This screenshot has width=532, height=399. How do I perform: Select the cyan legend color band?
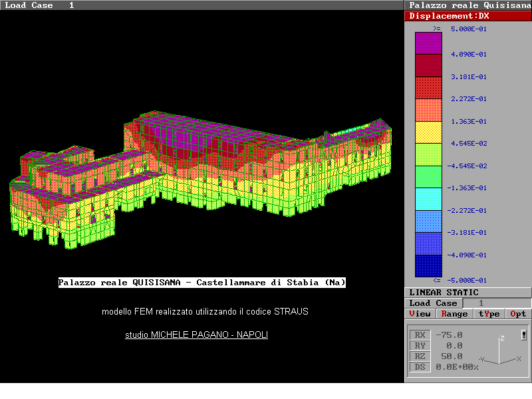tap(428, 199)
